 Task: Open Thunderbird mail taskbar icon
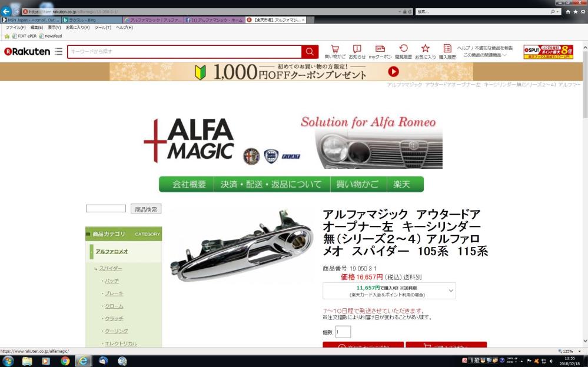[103, 361]
